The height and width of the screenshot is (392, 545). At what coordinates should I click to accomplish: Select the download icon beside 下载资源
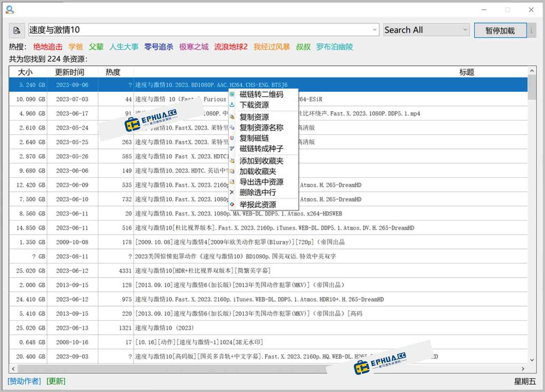coord(232,105)
